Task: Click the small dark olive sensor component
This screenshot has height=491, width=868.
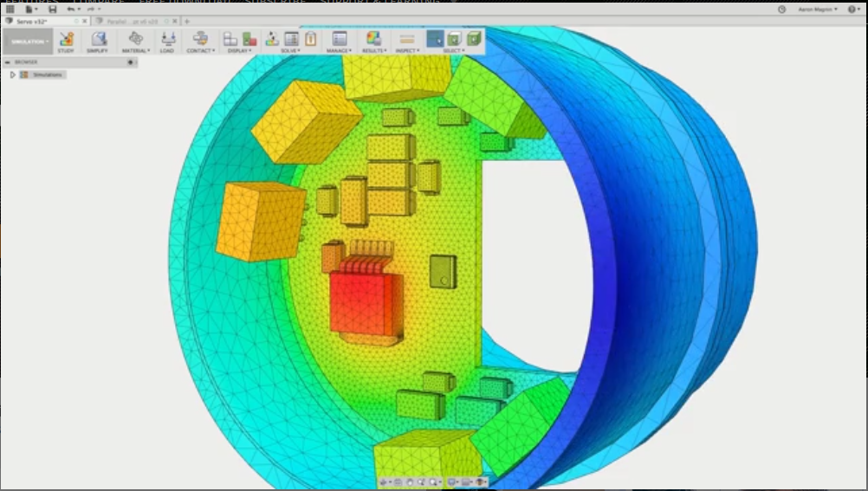Action: [443, 271]
